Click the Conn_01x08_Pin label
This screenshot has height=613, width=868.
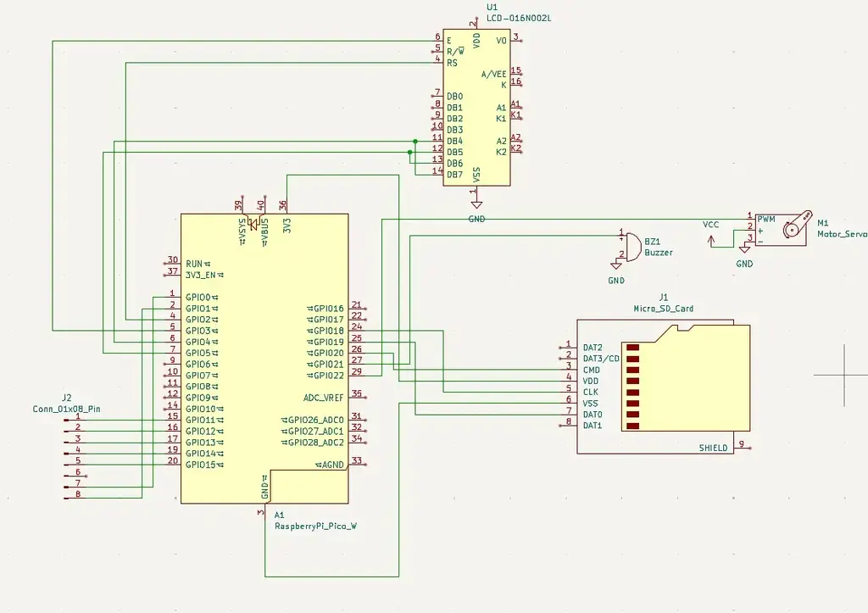tap(66, 410)
